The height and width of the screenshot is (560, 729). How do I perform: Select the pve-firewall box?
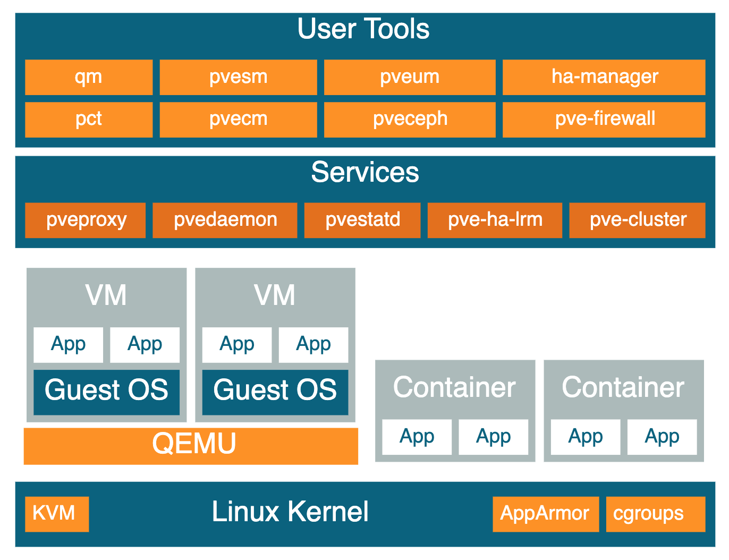(x=604, y=120)
